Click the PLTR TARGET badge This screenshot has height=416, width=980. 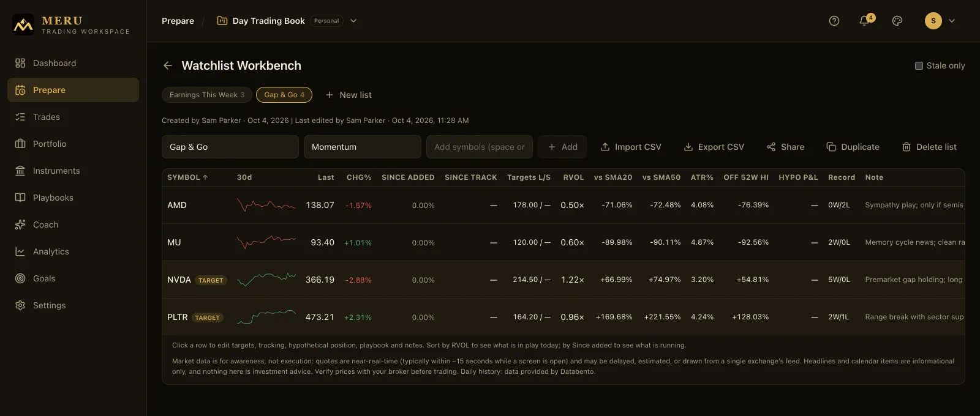[208, 318]
